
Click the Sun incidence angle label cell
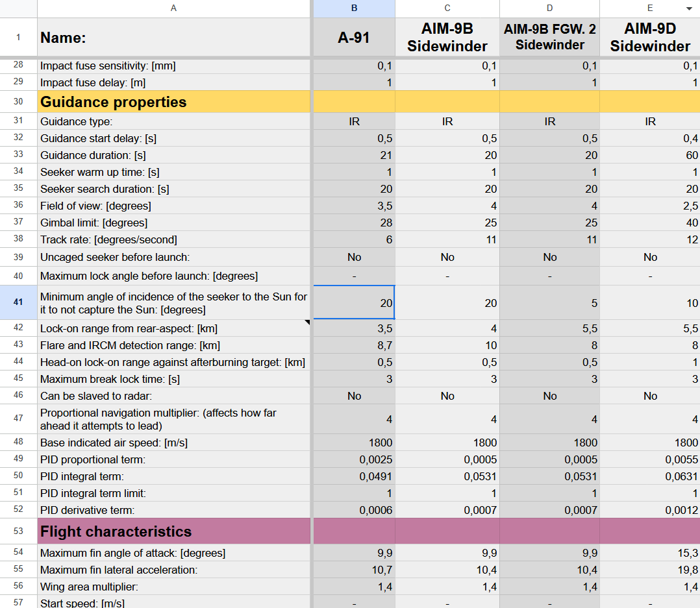point(173,303)
